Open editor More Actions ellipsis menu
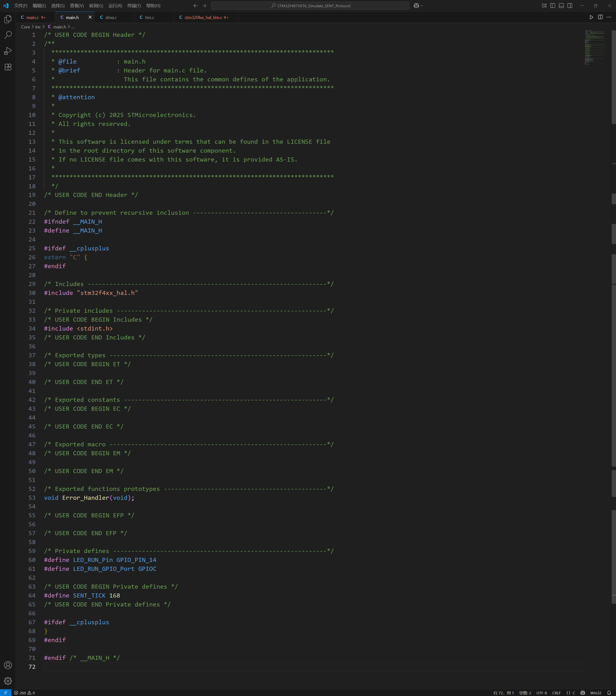The height and width of the screenshot is (696, 616). pos(609,17)
